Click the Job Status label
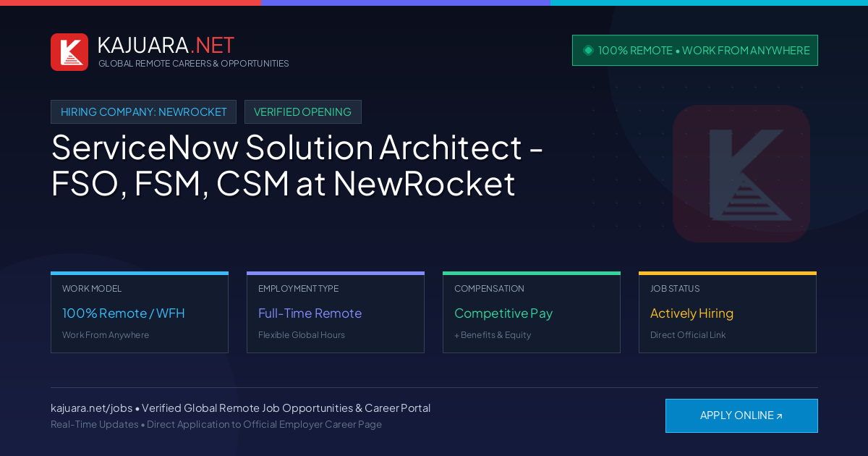 675,289
